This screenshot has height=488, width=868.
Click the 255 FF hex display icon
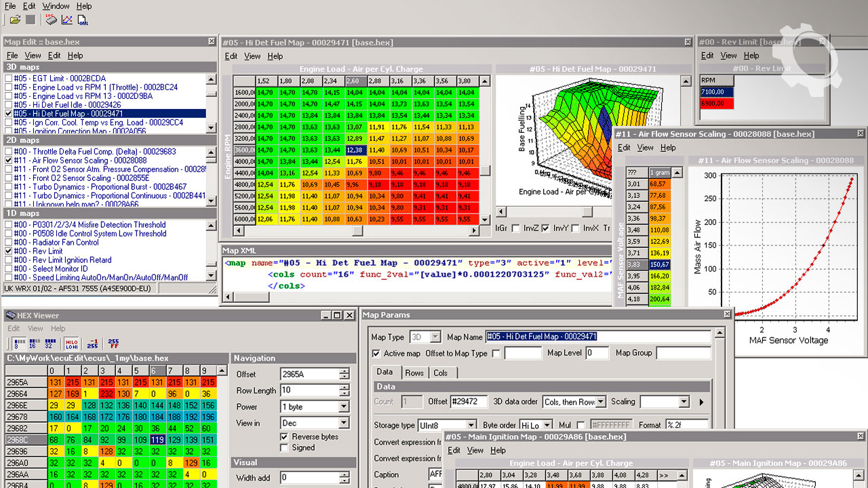point(113,344)
